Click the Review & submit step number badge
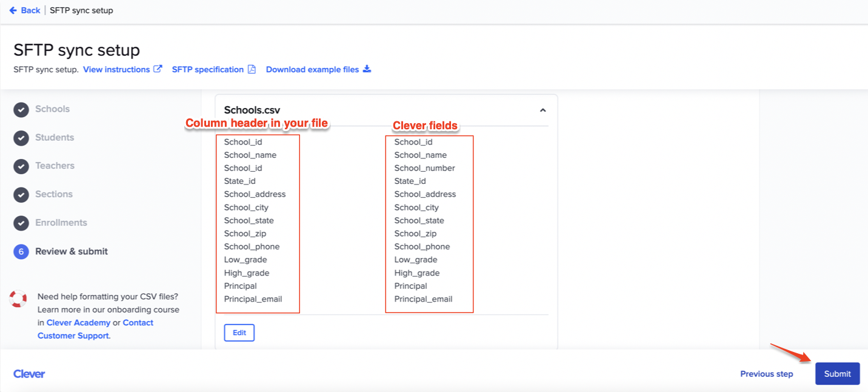This screenshot has height=392, width=868. (x=21, y=251)
